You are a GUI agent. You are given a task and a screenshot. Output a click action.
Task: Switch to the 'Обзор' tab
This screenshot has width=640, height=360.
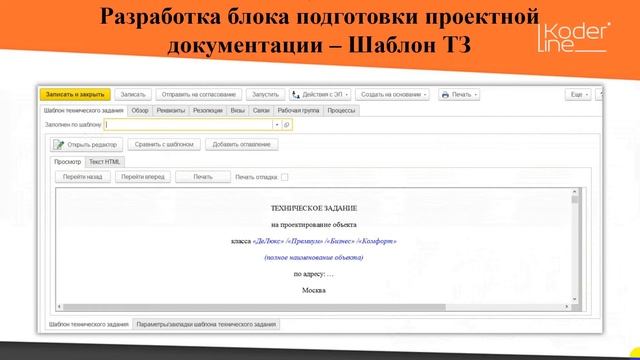click(x=140, y=111)
